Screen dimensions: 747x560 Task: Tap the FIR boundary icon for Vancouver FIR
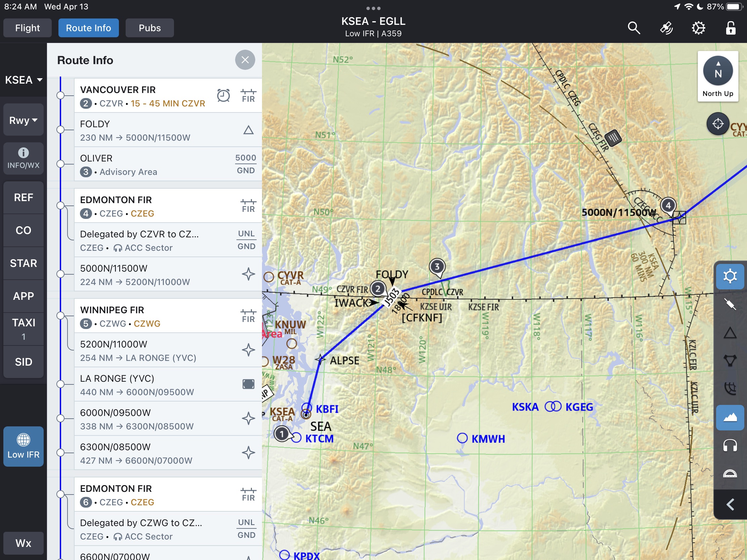point(248,95)
